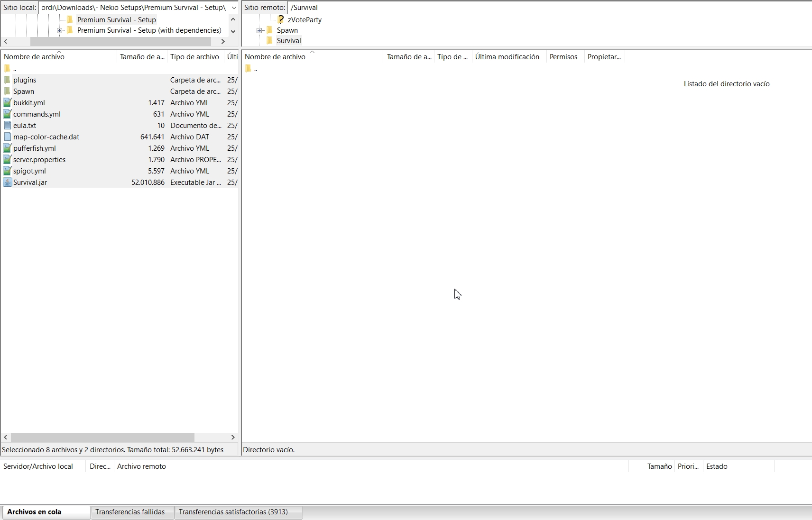Screen dimensions: 812x520
Task: Select the plugins folder icon
Action: (7, 80)
